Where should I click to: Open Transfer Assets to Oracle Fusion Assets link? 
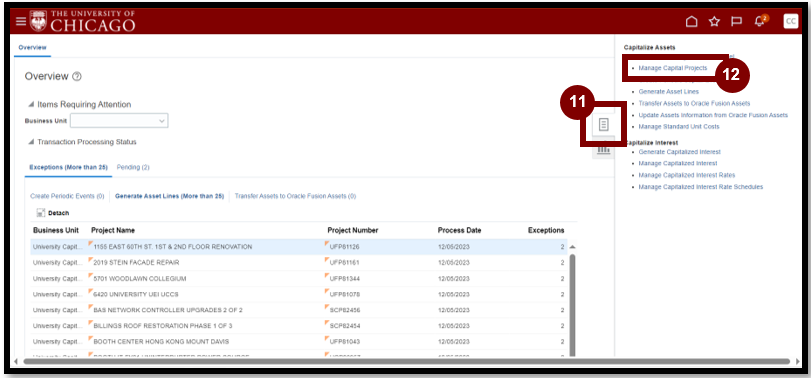click(x=694, y=103)
